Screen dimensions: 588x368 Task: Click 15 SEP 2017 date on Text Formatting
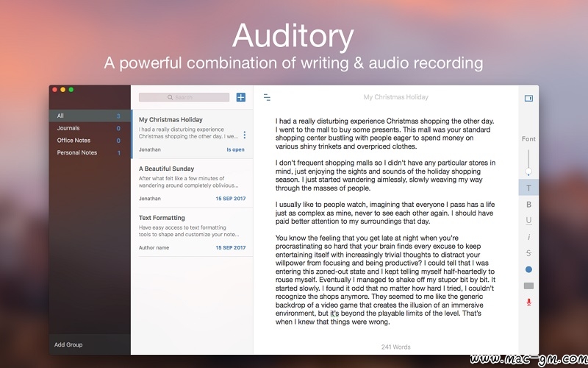click(x=231, y=248)
